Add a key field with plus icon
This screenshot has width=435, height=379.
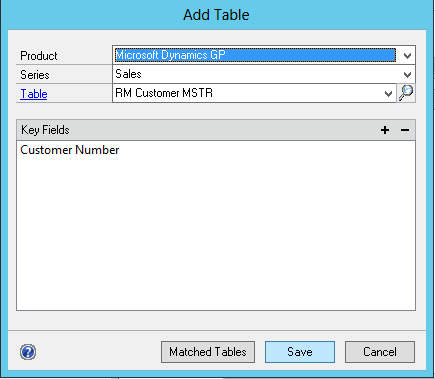385,130
